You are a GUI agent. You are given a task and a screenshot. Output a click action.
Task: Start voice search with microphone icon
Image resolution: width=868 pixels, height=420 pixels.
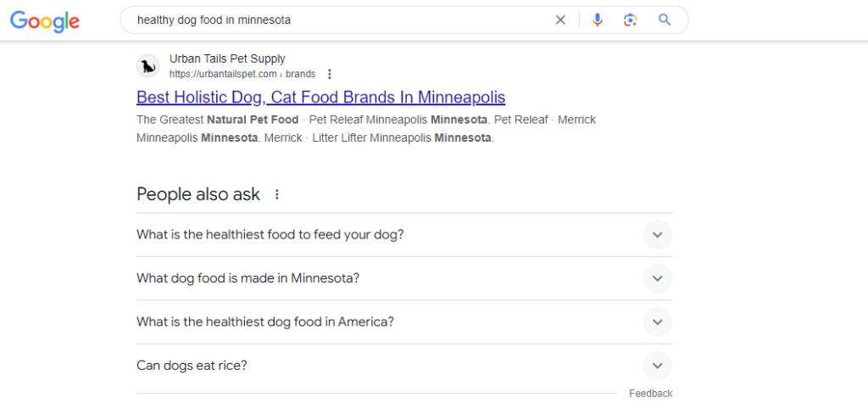coord(598,20)
